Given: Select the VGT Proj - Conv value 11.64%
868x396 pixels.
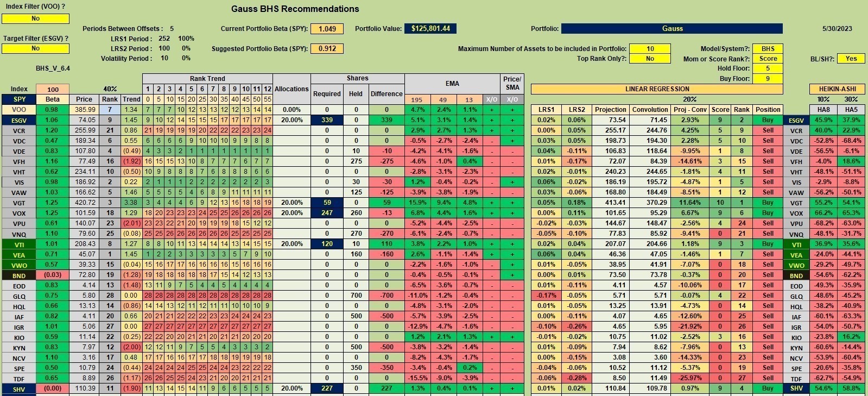Looking at the screenshot, I should point(690,203).
